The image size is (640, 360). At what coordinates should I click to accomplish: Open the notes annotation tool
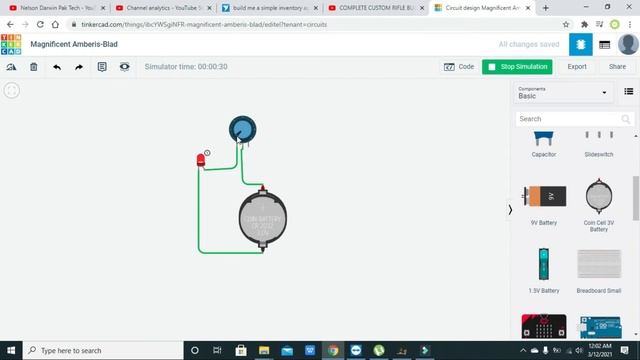102,67
